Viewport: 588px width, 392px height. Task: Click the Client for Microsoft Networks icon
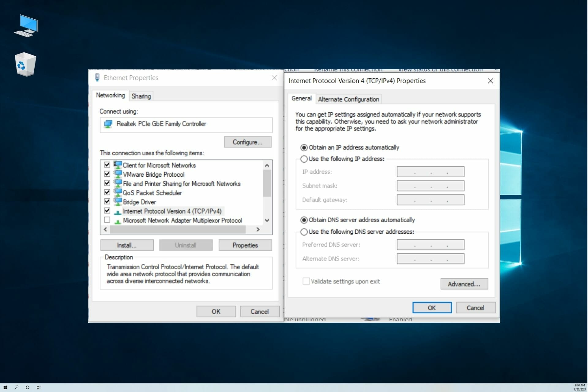(118, 165)
